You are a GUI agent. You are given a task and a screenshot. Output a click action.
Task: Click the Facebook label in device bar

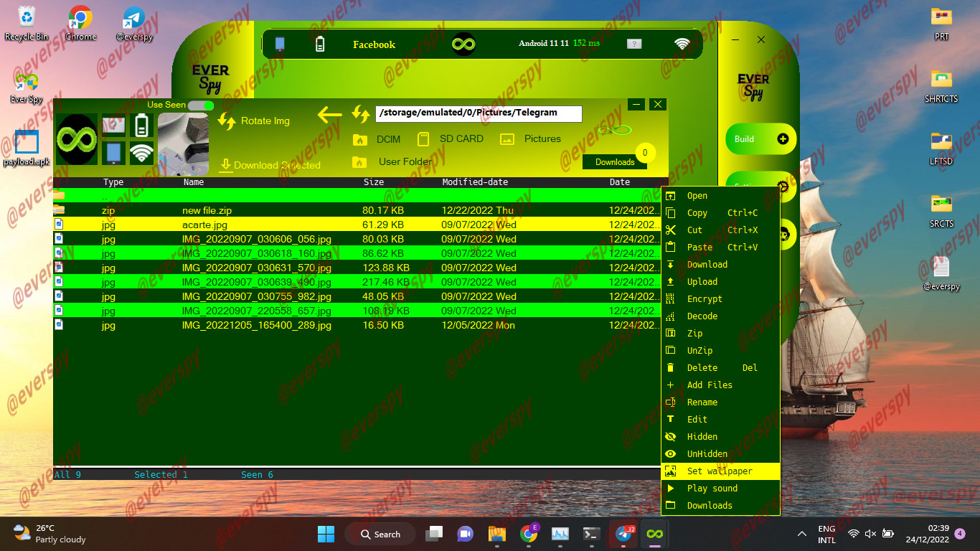[x=374, y=44]
